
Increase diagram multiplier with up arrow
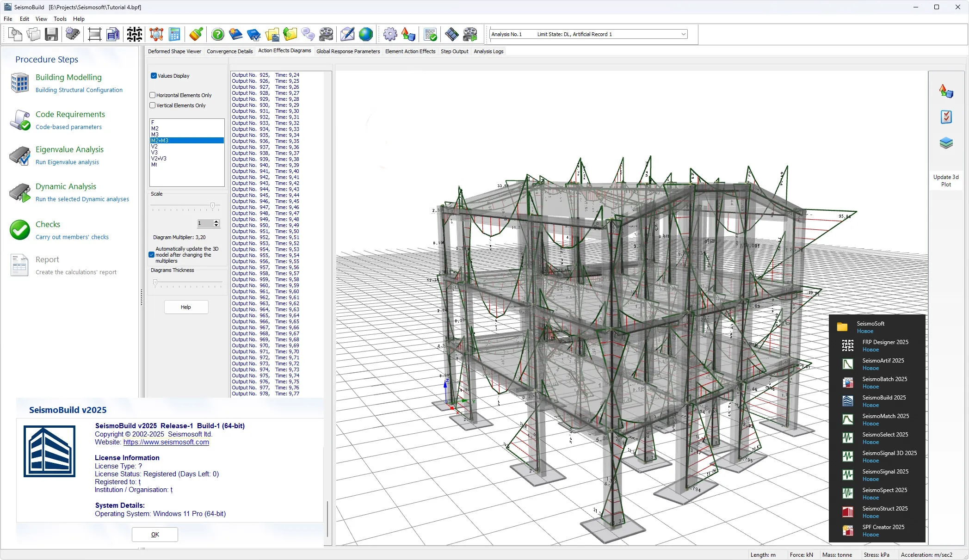click(x=216, y=222)
